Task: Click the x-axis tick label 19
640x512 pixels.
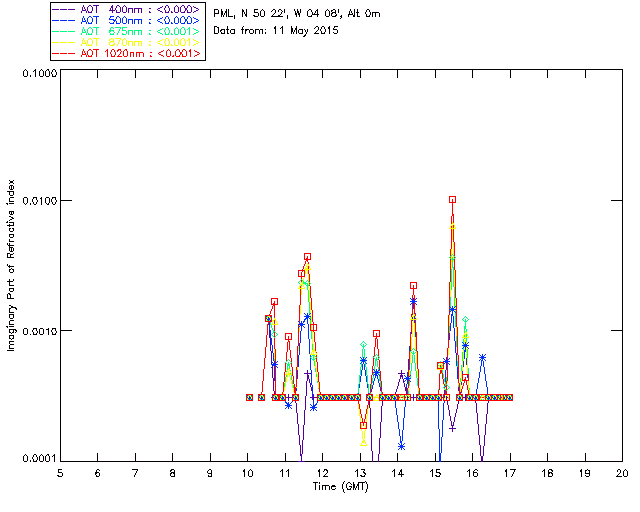Action: 584,473
